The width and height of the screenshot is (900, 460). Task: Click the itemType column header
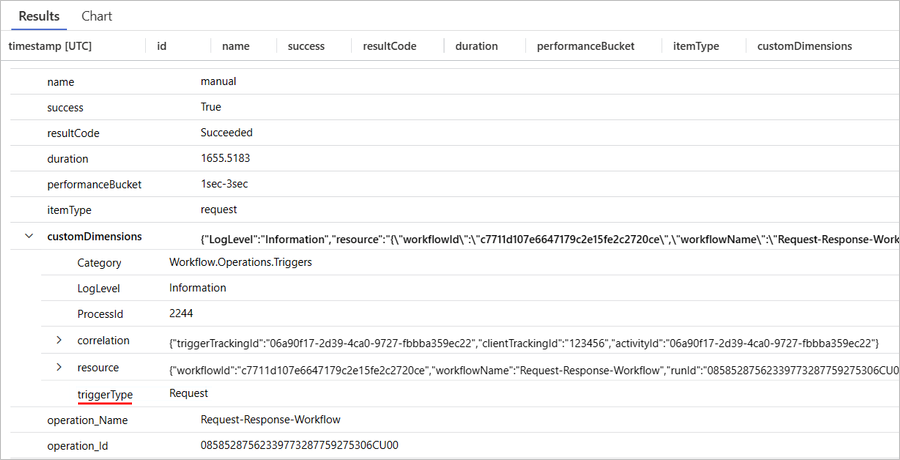[695, 46]
